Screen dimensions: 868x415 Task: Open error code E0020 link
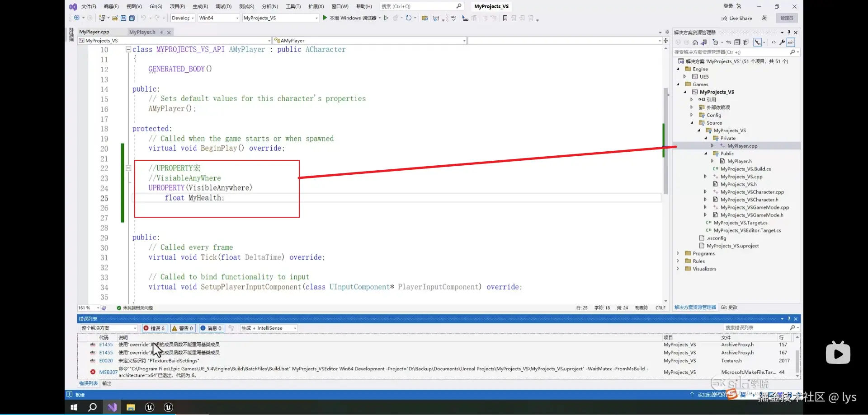[x=106, y=361]
